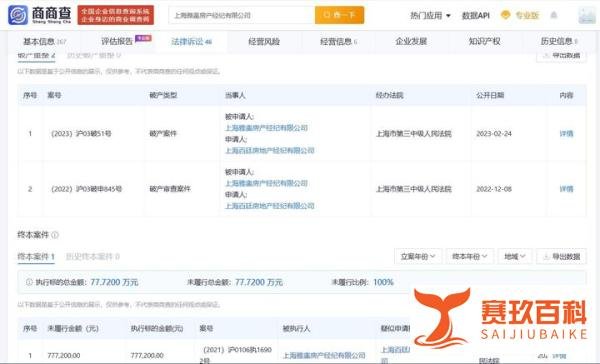Click 详情 for the 2022-12-08 case
Screen dimensions: 600x364
566,189
